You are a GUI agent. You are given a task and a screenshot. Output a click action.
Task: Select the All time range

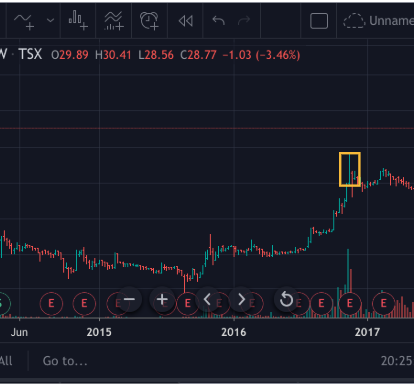[x=6, y=361]
